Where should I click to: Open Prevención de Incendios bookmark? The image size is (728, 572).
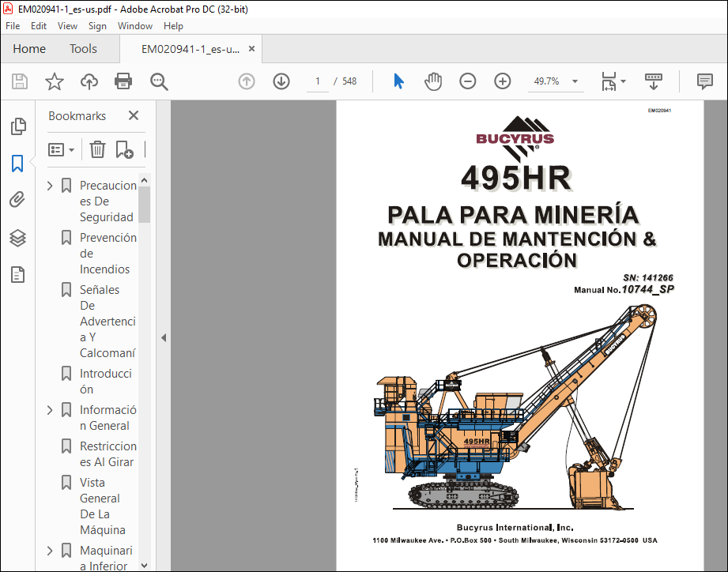tap(108, 254)
